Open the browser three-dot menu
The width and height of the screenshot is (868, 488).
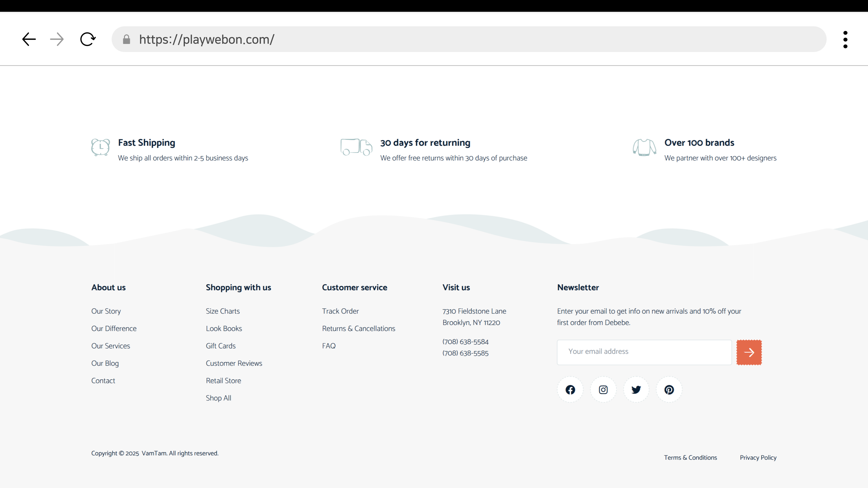click(845, 39)
